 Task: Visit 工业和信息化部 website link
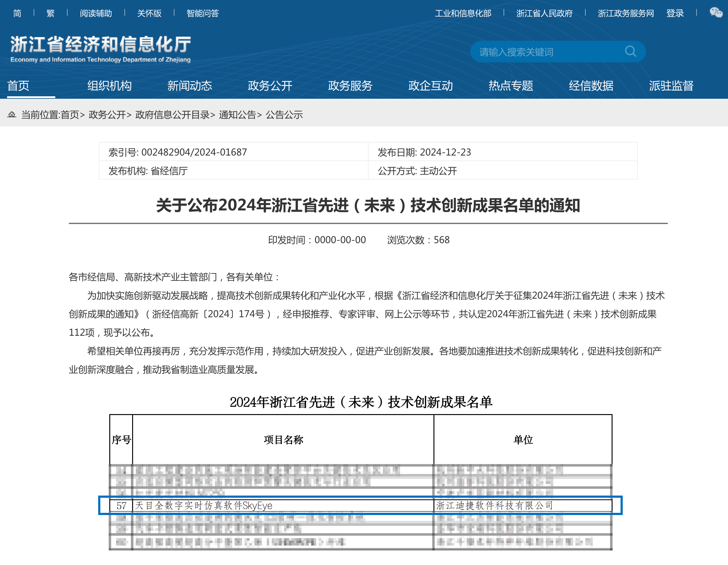coord(463,13)
